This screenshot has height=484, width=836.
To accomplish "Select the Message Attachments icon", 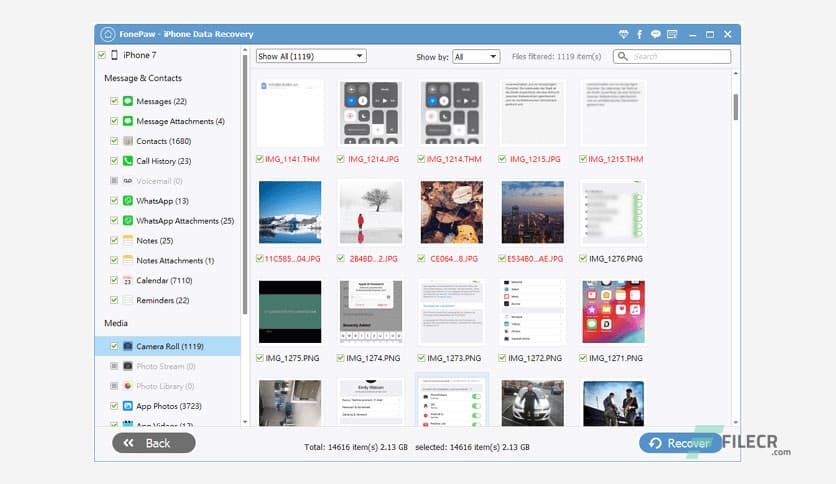I will click(128, 121).
